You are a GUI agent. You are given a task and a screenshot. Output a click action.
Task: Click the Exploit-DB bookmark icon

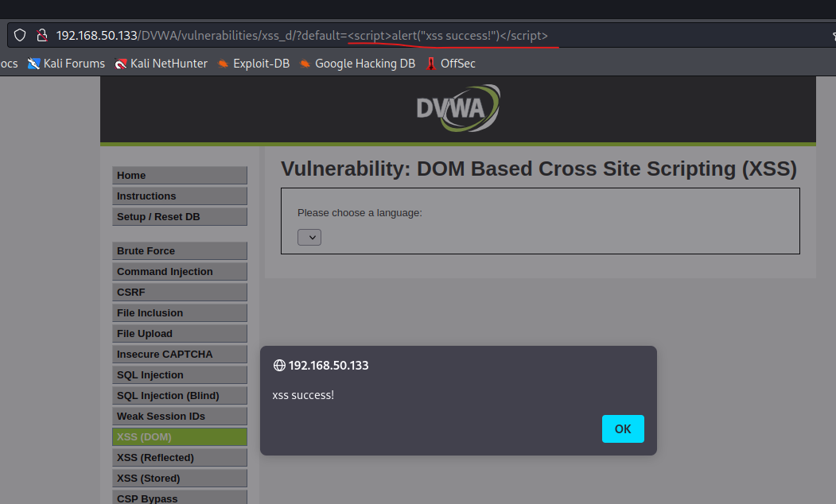(x=223, y=64)
